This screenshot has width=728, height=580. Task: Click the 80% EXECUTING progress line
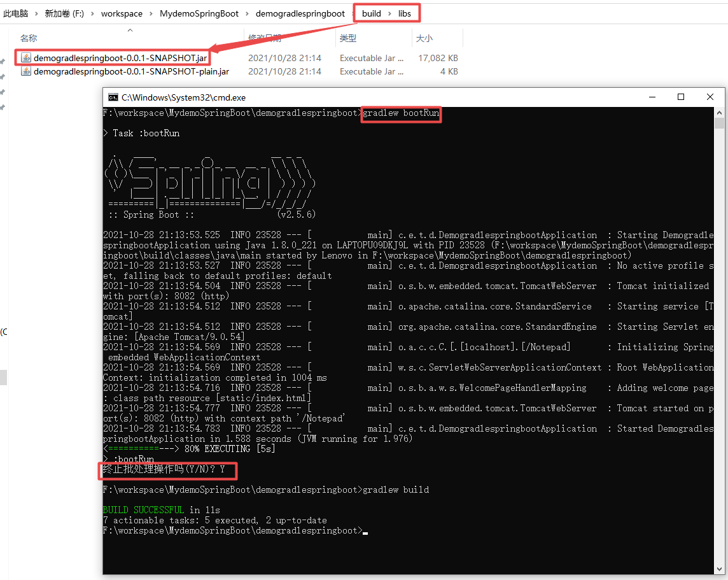tap(189, 449)
